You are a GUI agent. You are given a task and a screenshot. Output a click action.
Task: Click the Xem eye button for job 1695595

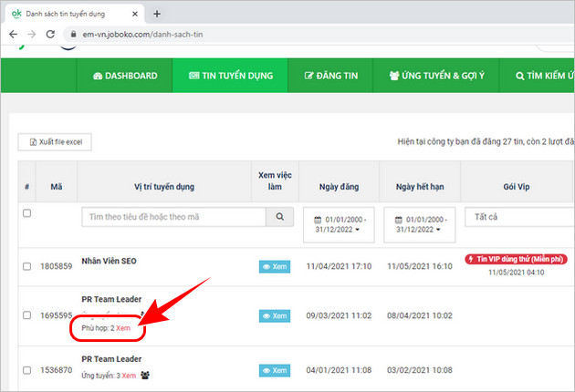[x=275, y=315]
